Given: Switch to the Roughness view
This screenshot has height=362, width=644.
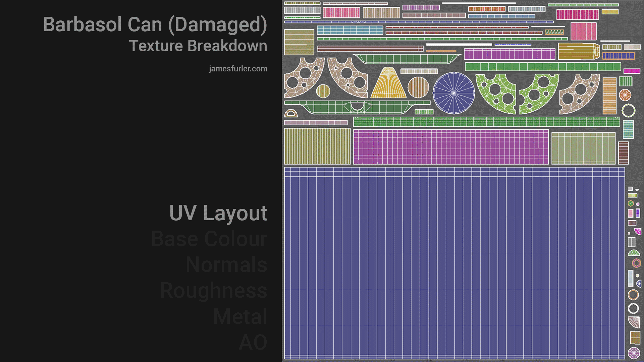Looking at the screenshot, I should [214, 291].
